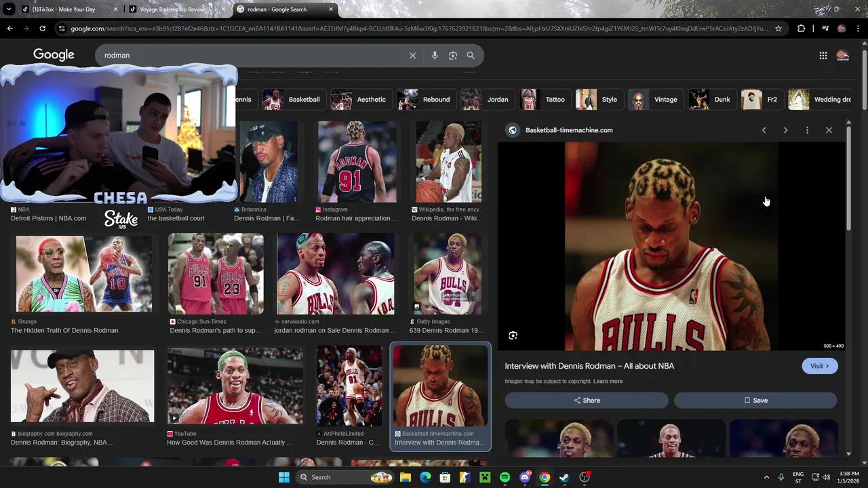Open Interview with Dennis Rodman title link
This screenshot has height=488, width=868.
coord(589,366)
